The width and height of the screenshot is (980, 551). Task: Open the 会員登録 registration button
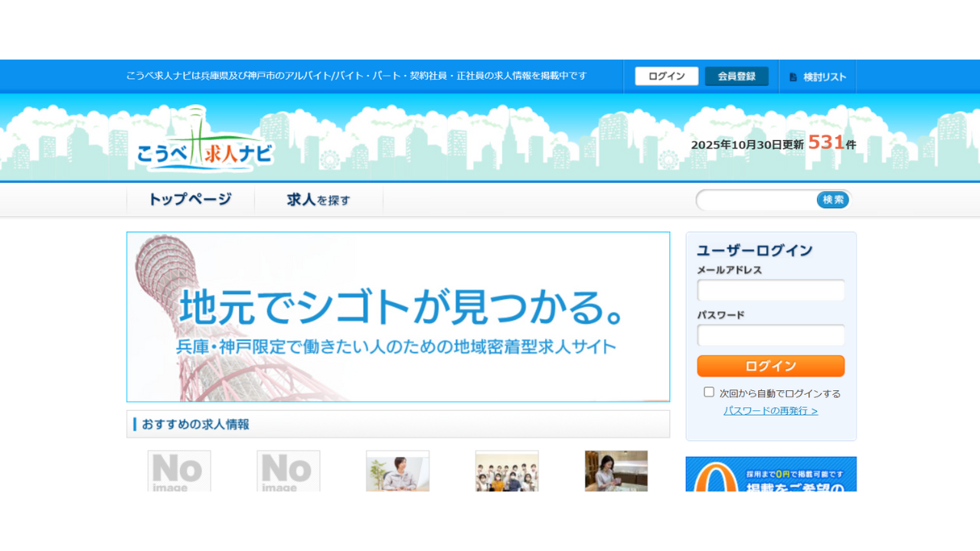tap(737, 77)
